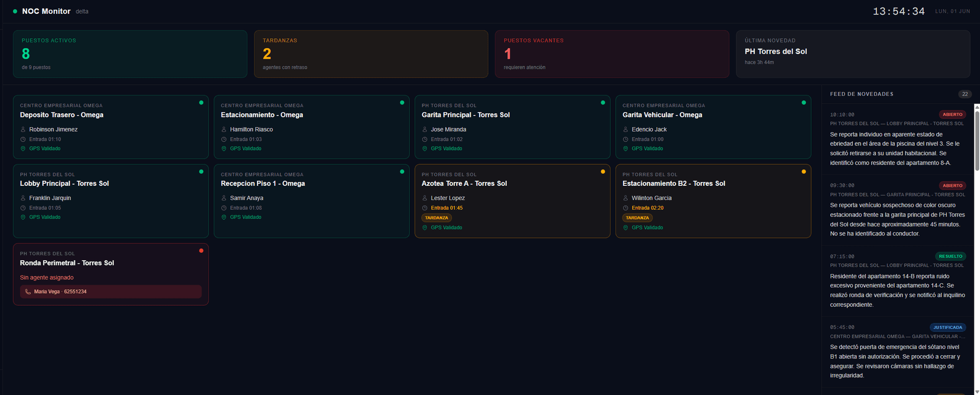Click the 10:10:00 timestamp in the feed
Viewport: 980px width, 395px height.
(842, 115)
